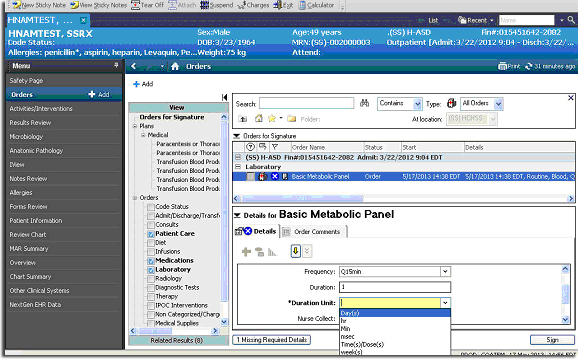Close the HNAMTEST patient tab
Viewport: 578px width, 360px height.
click(84, 20)
